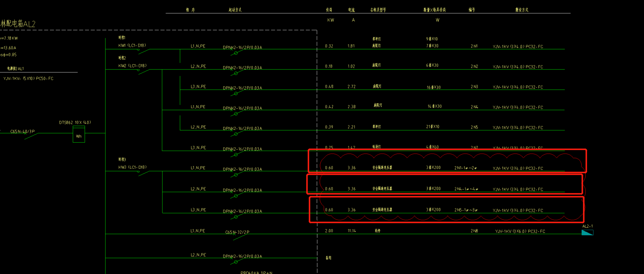This screenshot has height=274, width=644.
Task: Select the 敷设方式 column header
Action: tap(522, 10)
